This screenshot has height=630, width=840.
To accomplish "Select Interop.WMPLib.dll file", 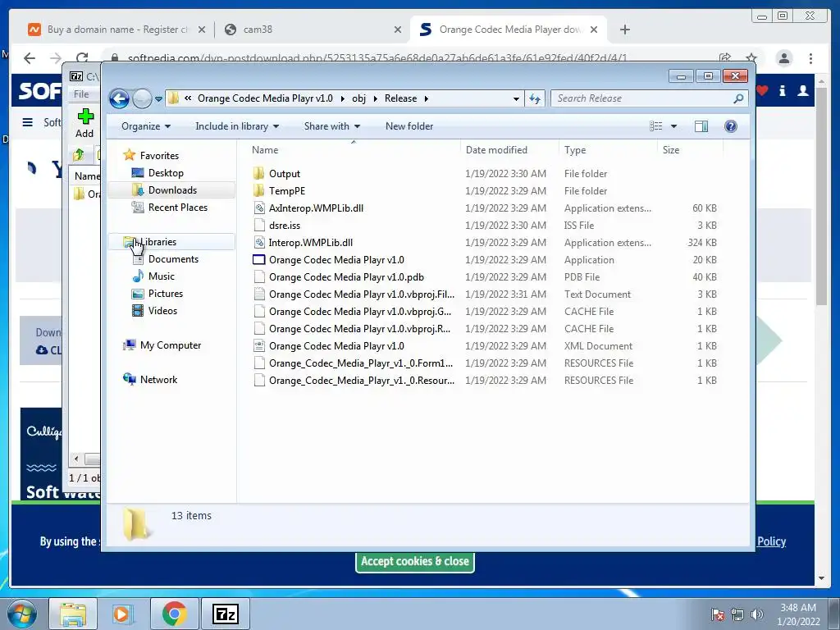I will pyautogui.click(x=310, y=243).
